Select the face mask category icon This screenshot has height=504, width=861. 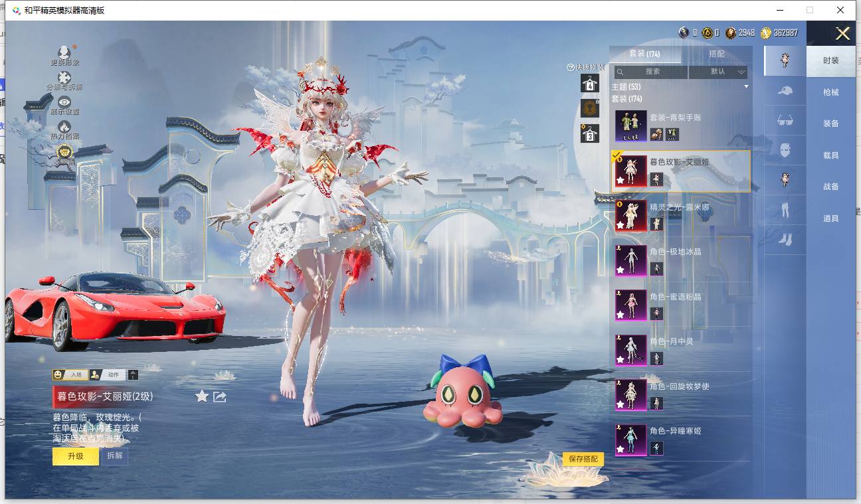785,150
